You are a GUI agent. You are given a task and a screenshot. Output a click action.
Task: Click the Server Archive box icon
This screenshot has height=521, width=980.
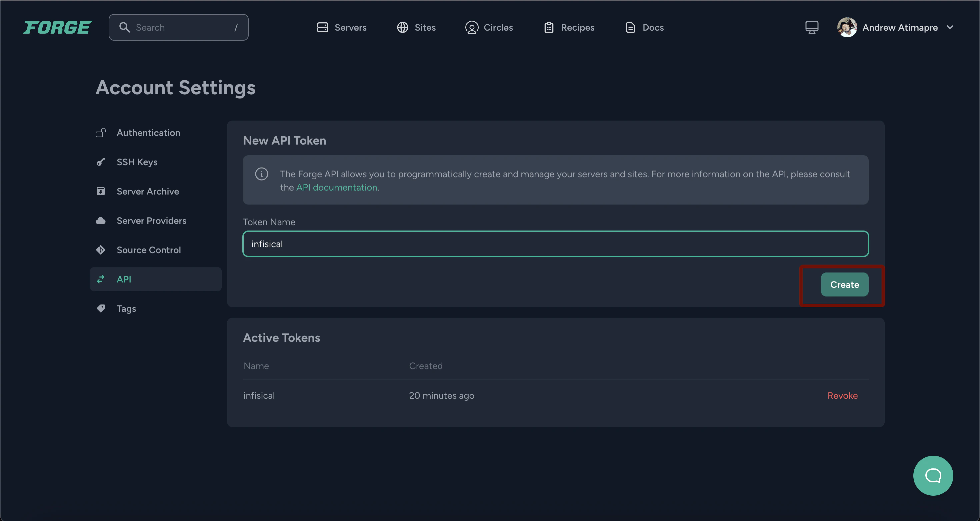pyautogui.click(x=100, y=191)
